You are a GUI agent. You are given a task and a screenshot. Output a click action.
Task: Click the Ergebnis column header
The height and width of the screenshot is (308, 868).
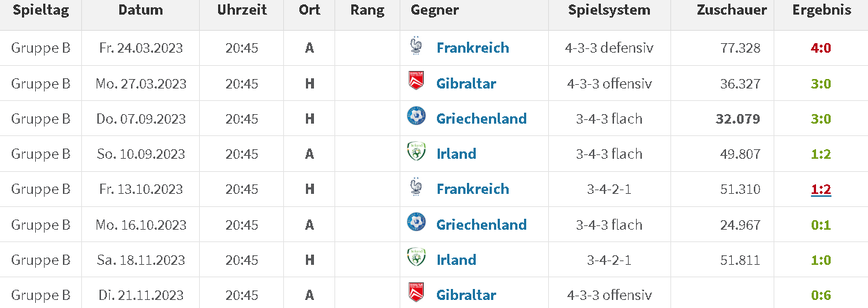click(x=821, y=10)
